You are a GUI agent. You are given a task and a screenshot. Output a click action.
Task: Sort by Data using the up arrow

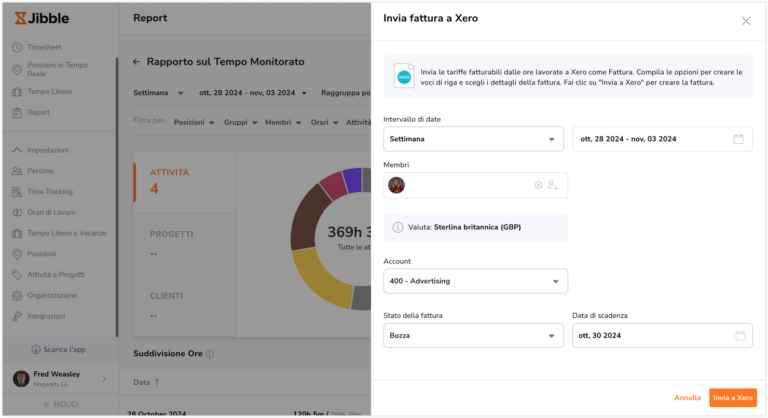point(157,382)
